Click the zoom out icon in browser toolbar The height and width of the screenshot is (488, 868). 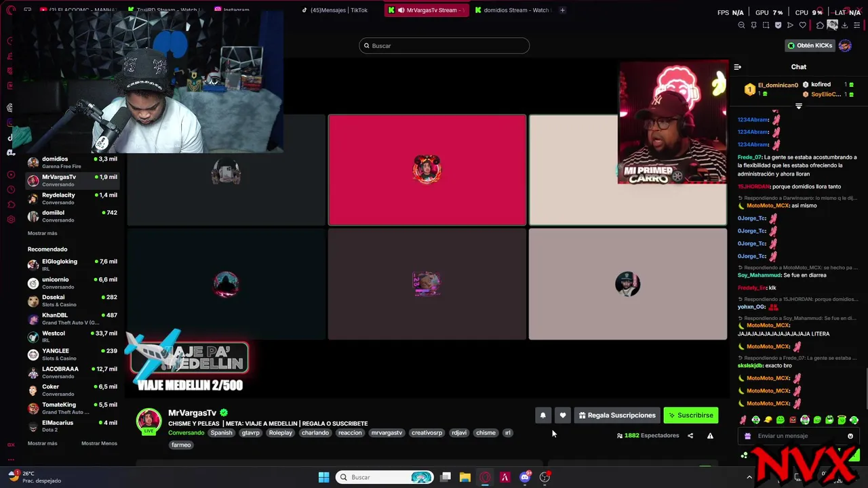click(x=741, y=25)
